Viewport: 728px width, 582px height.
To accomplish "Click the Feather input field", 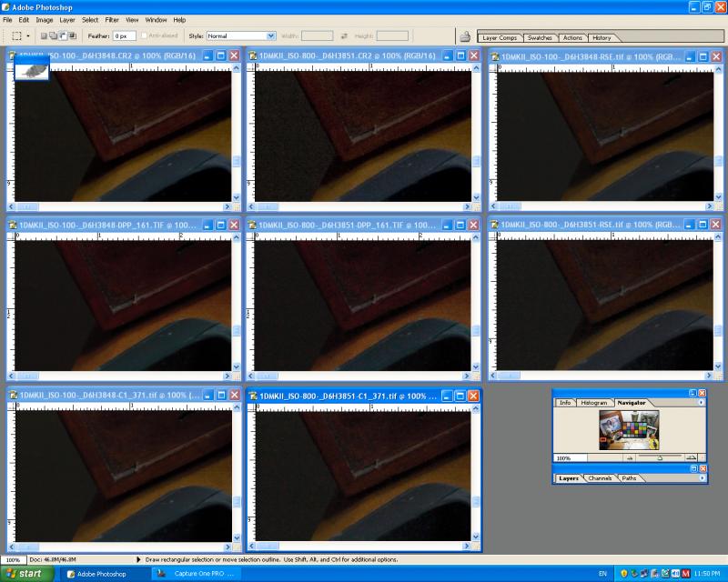I will (x=125, y=35).
